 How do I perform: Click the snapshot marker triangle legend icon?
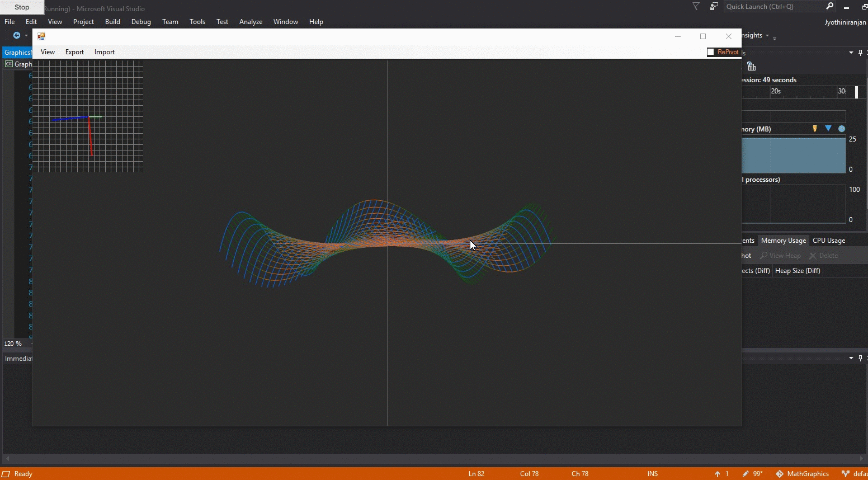(x=828, y=129)
